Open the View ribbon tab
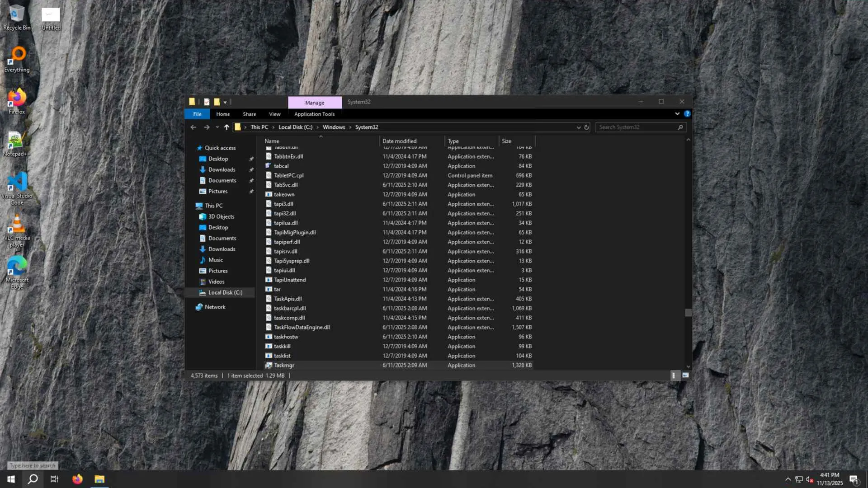868x488 pixels. [274, 114]
